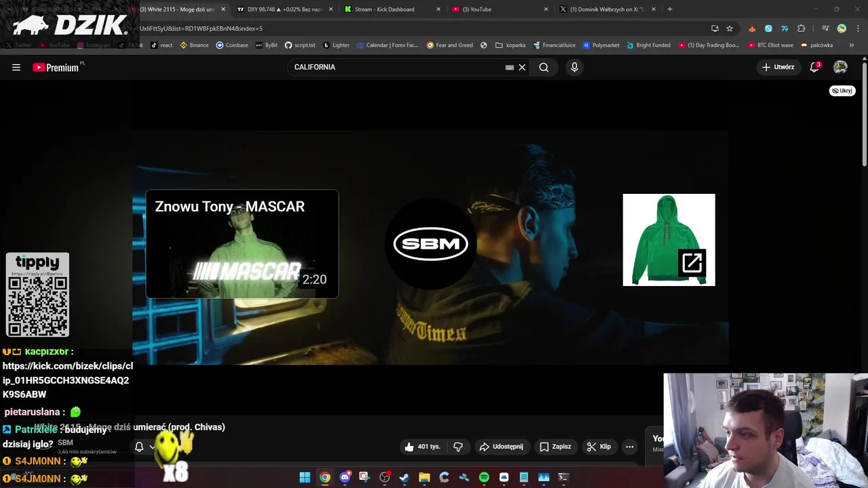Open a new browser tab
Screen dimensions: 868x488
point(670,9)
